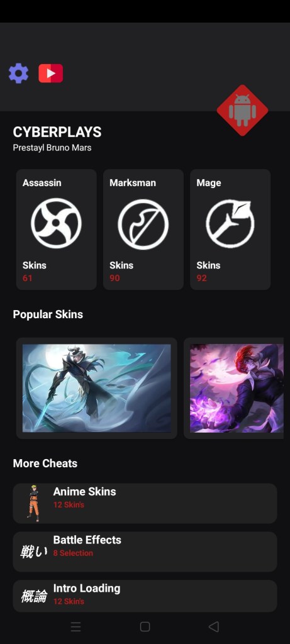This screenshot has width=290, height=644.
Task: Open settings via the gear icon
Action: [x=18, y=74]
